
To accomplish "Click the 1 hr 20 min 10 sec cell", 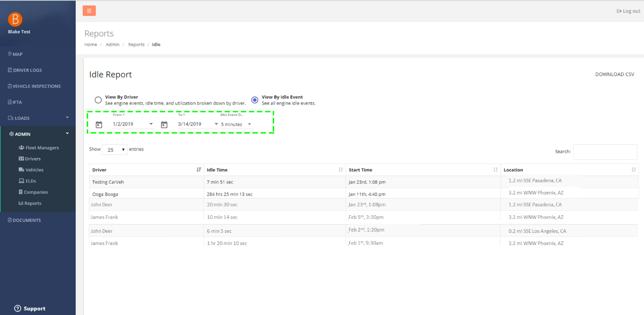I will click(x=227, y=243).
